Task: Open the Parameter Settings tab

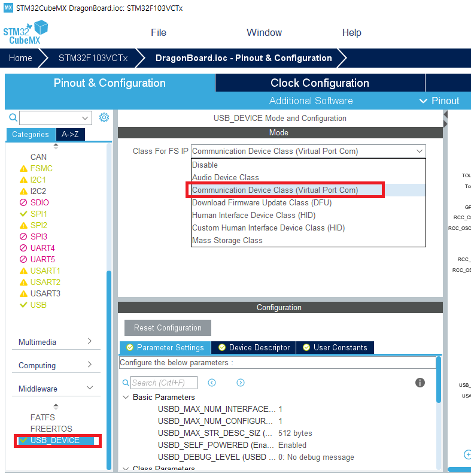Action: (x=165, y=348)
